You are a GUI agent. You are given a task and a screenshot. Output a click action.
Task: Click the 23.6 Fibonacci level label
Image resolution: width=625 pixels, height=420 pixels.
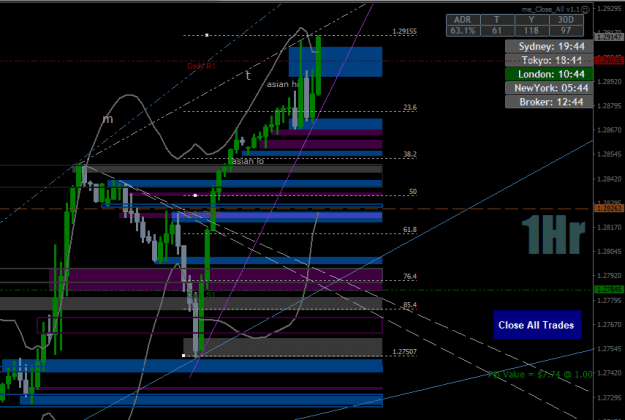click(x=410, y=107)
